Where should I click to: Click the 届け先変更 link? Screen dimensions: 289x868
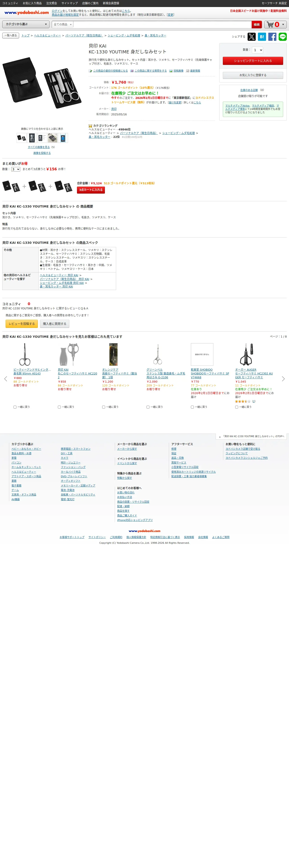(x=175, y=103)
